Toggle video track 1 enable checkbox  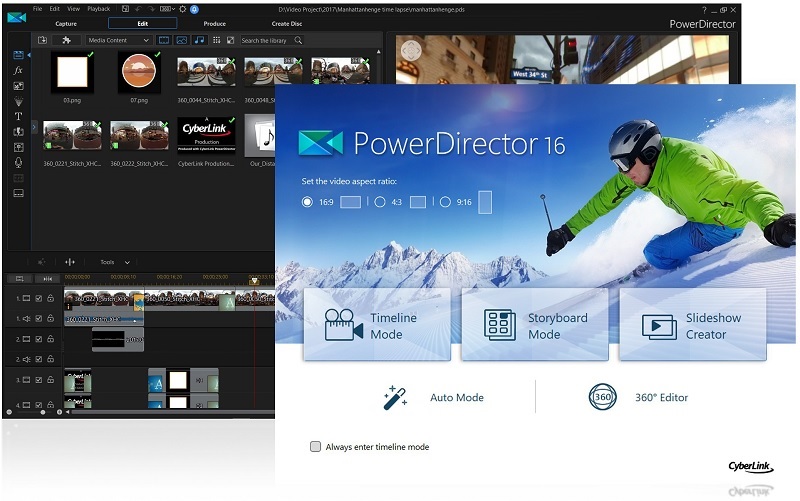click(39, 298)
